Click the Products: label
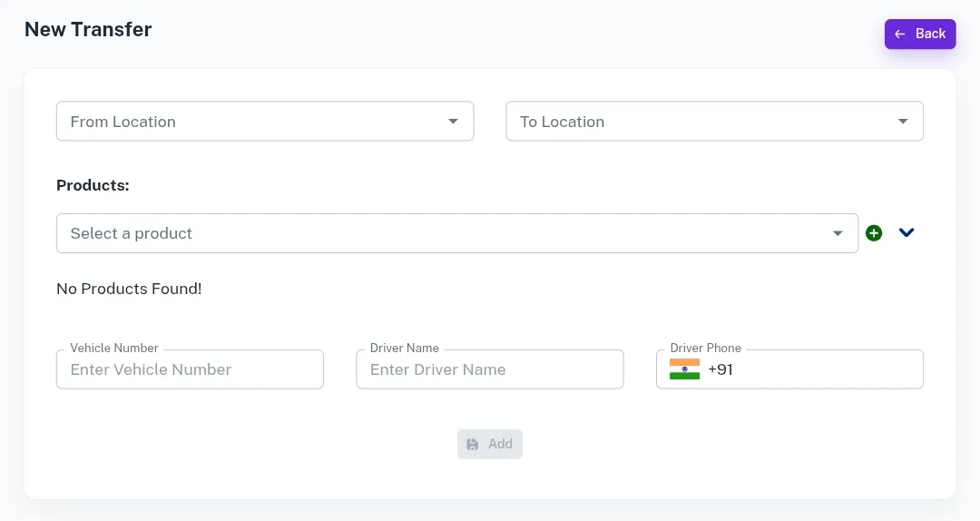980x521 pixels. pos(93,185)
